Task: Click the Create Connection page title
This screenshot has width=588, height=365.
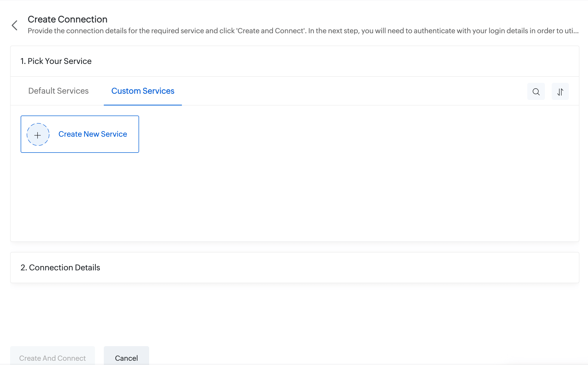Action: (68, 19)
